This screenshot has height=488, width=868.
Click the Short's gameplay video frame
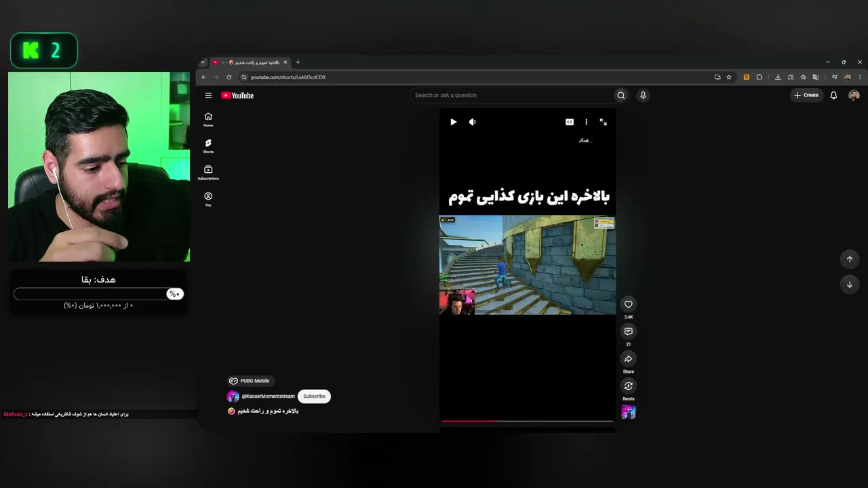[528, 265]
